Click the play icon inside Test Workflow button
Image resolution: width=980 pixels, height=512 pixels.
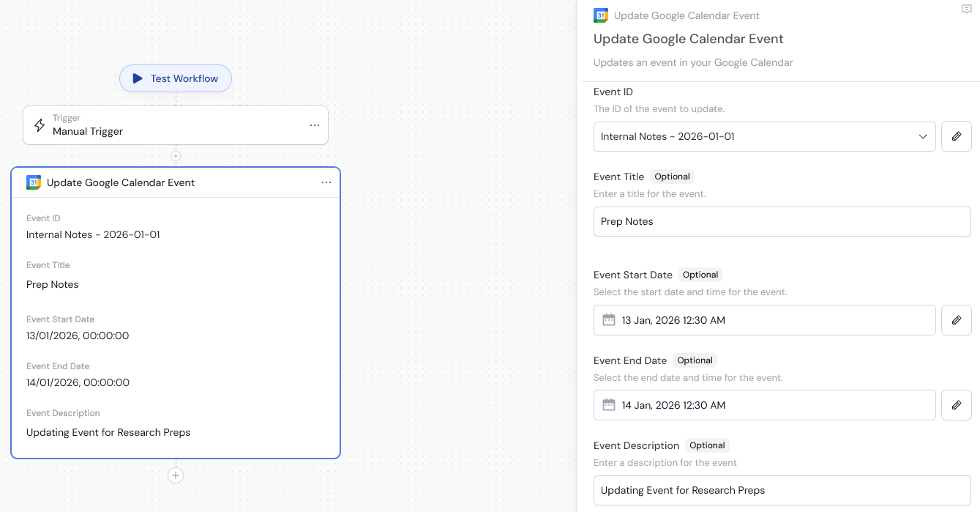[x=138, y=78]
